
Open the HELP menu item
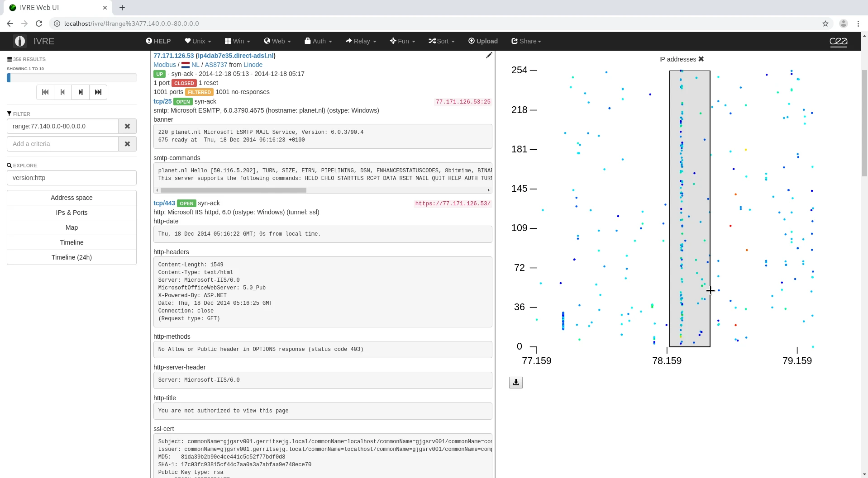[x=158, y=41]
